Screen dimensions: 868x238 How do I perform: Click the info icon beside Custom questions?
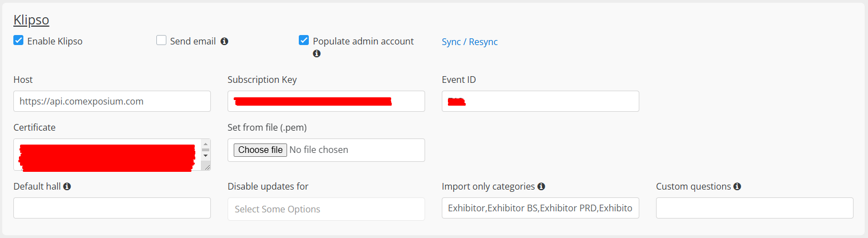coord(737,187)
